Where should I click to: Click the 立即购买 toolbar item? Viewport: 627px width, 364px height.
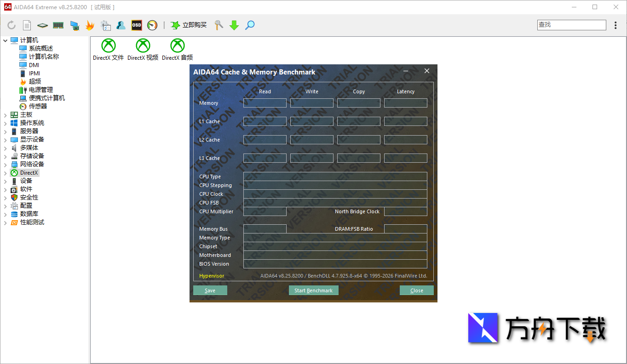click(x=189, y=25)
